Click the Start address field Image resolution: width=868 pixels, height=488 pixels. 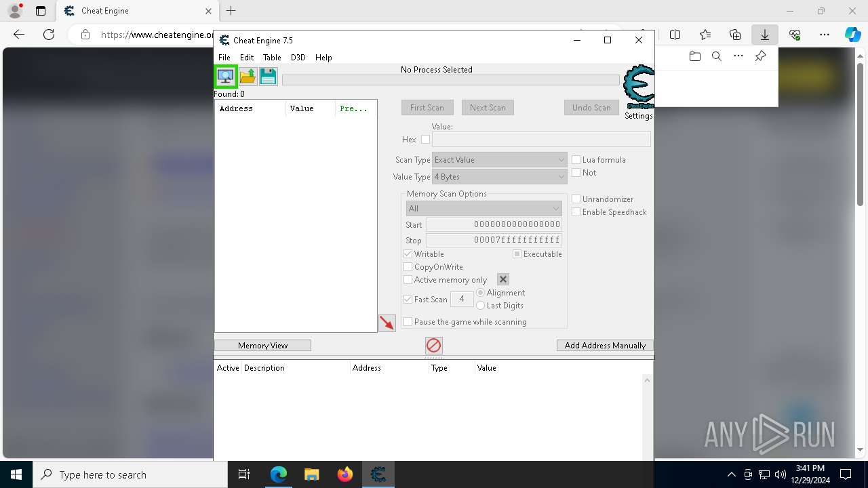pyautogui.click(x=494, y=224)
